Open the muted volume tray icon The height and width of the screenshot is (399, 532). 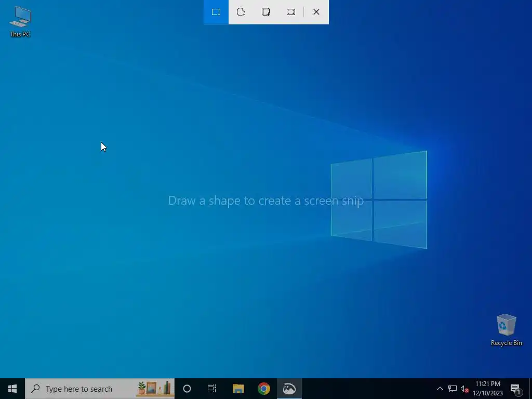click(x=464, y=389)
